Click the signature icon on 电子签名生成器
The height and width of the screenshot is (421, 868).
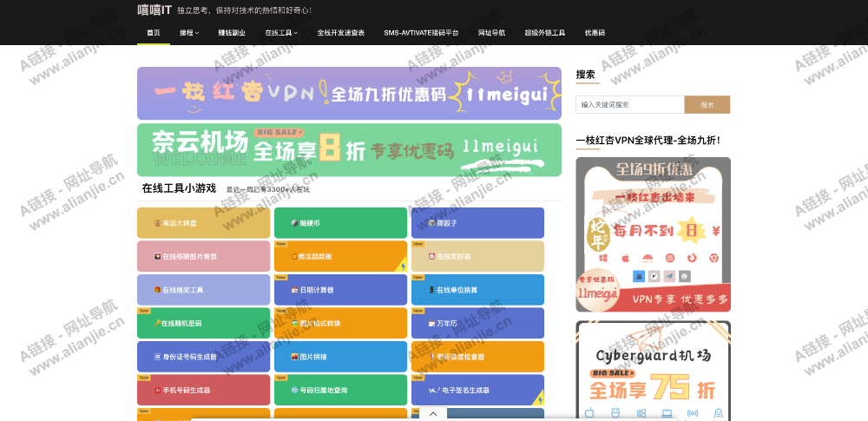[433, 390]
